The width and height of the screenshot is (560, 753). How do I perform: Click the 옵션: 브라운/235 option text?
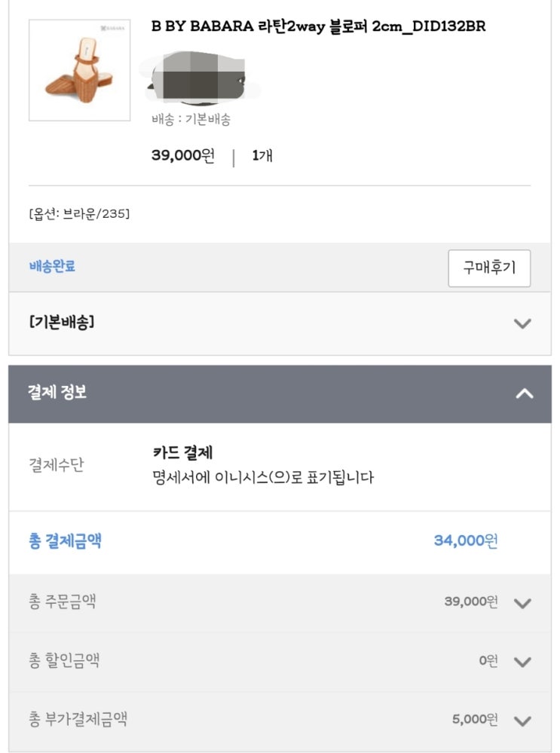(x=79, y=214)
